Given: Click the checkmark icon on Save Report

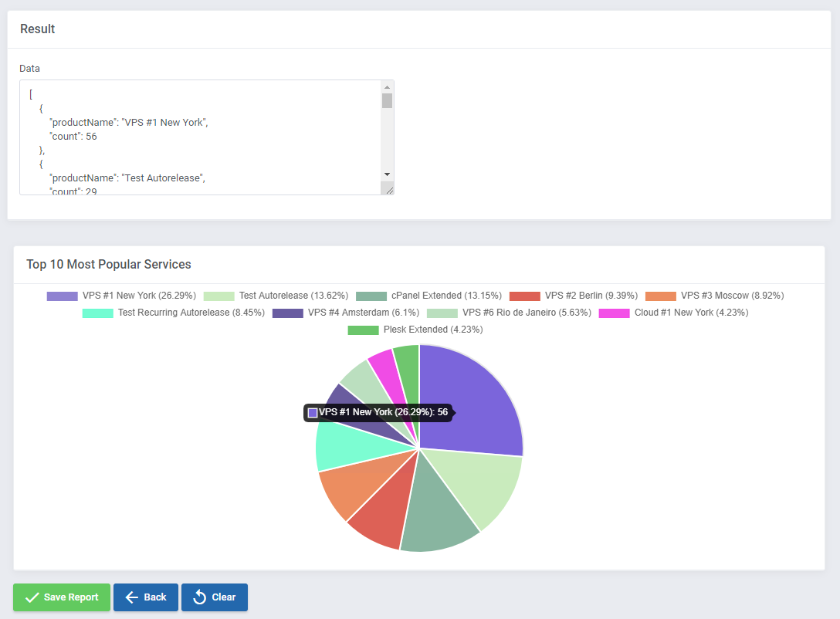Looking at the screenshot, I should coord(32,597).
